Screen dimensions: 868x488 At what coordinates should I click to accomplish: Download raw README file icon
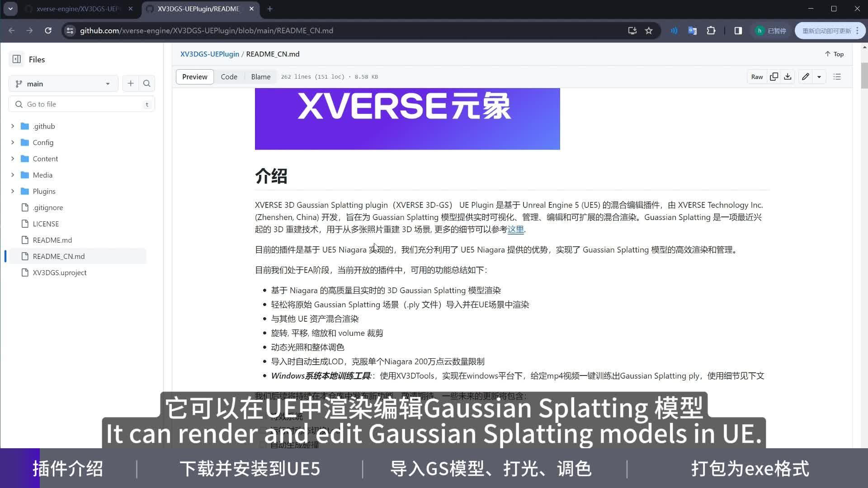788,76
